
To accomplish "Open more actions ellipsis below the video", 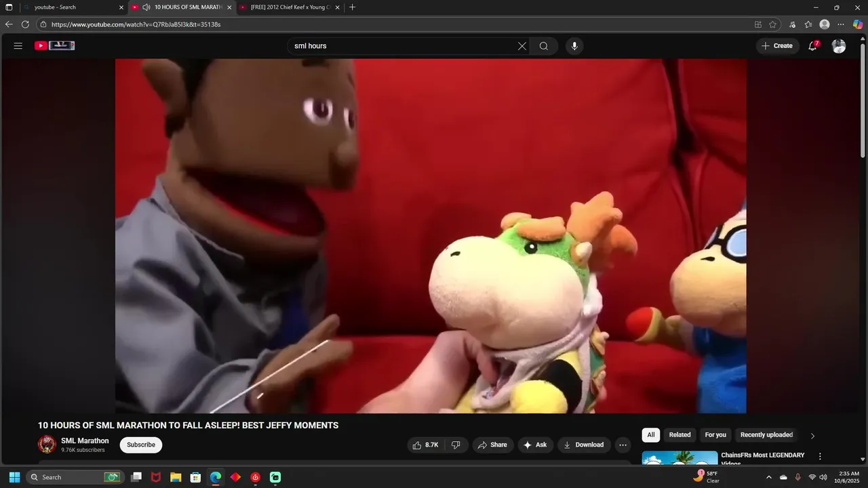I will point(623,445).
